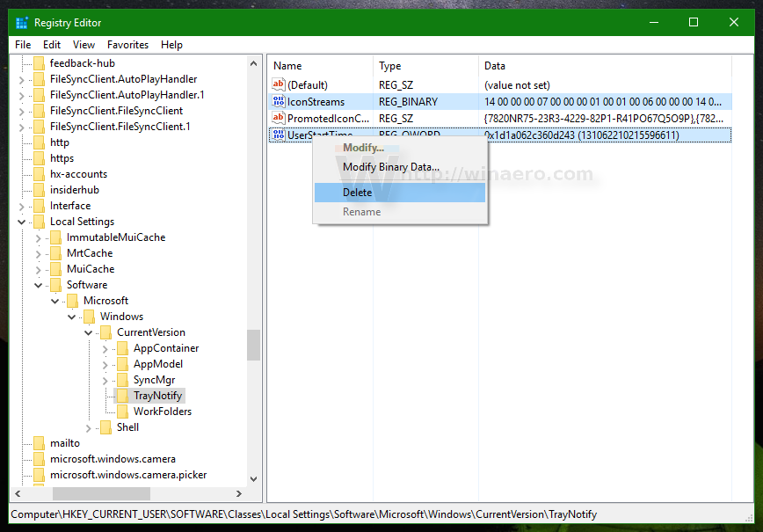Expand the Shell tree node

[88, 427]
